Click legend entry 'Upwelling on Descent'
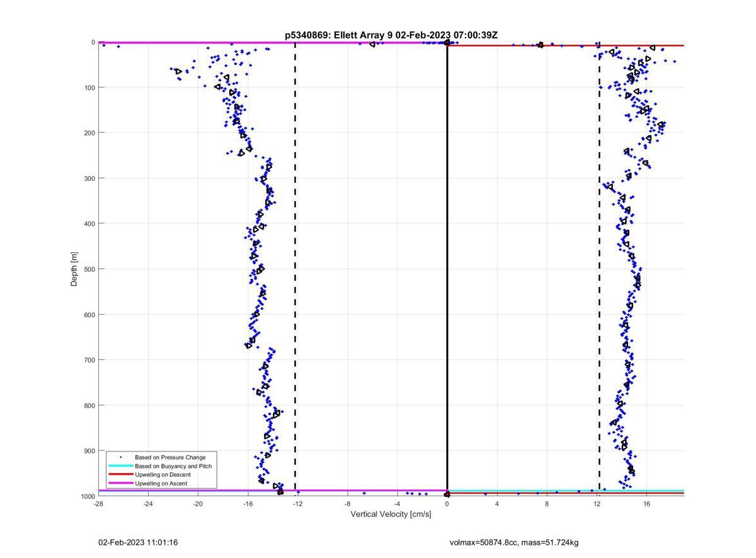 pos(163,475)
